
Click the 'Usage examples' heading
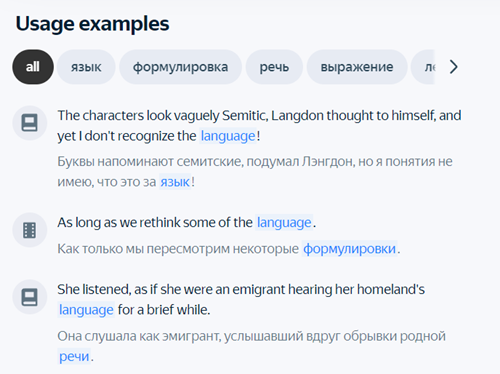pos(92,24)
